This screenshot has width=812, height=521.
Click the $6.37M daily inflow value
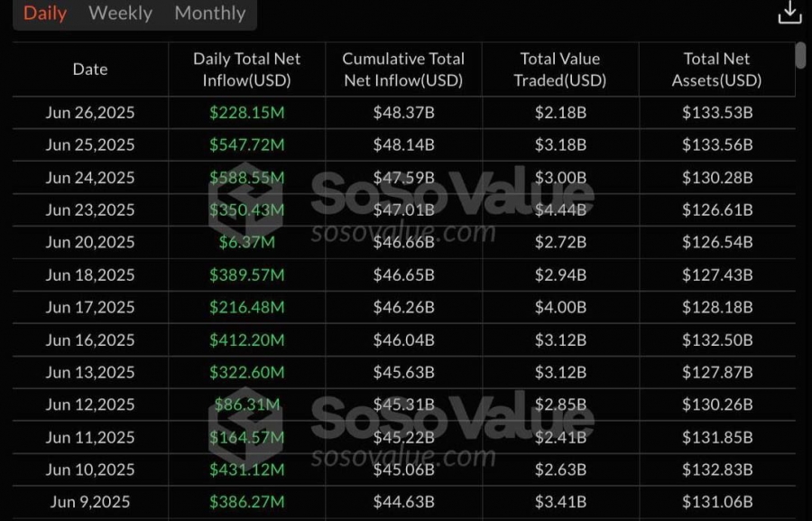pos(247,242)
